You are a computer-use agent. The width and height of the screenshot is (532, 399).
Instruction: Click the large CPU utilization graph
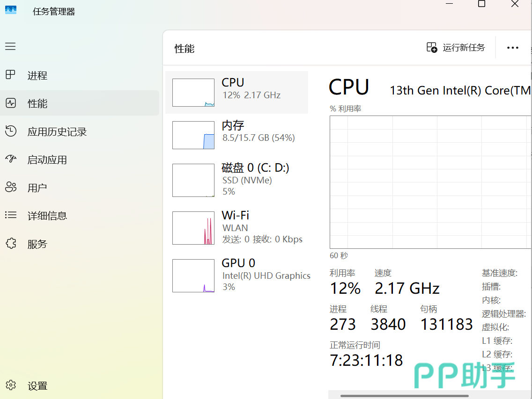pos(430,182)
